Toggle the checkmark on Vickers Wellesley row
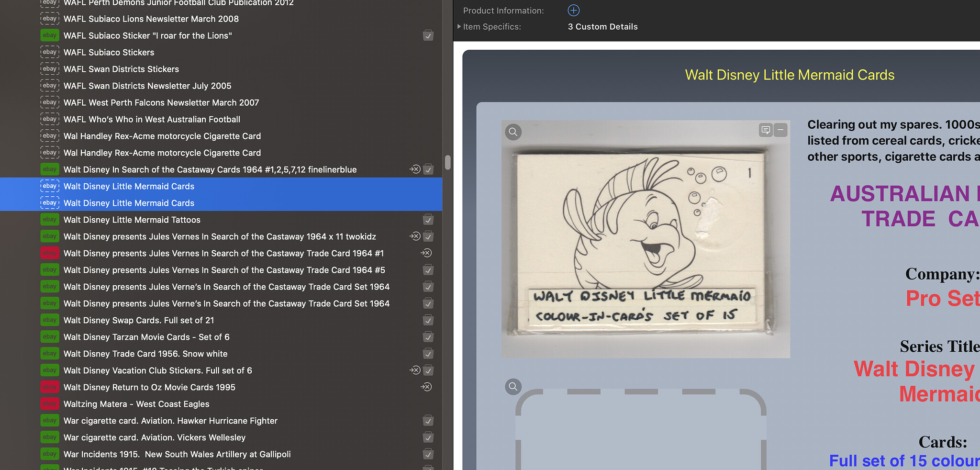The image size is (980, 470). [x=428, y=437]
